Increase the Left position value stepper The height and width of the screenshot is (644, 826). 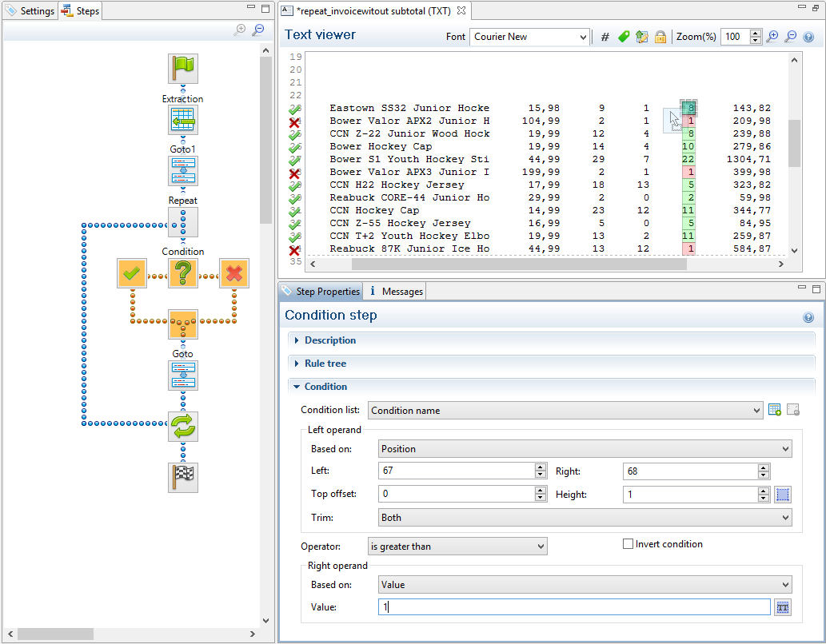[541, 467]
